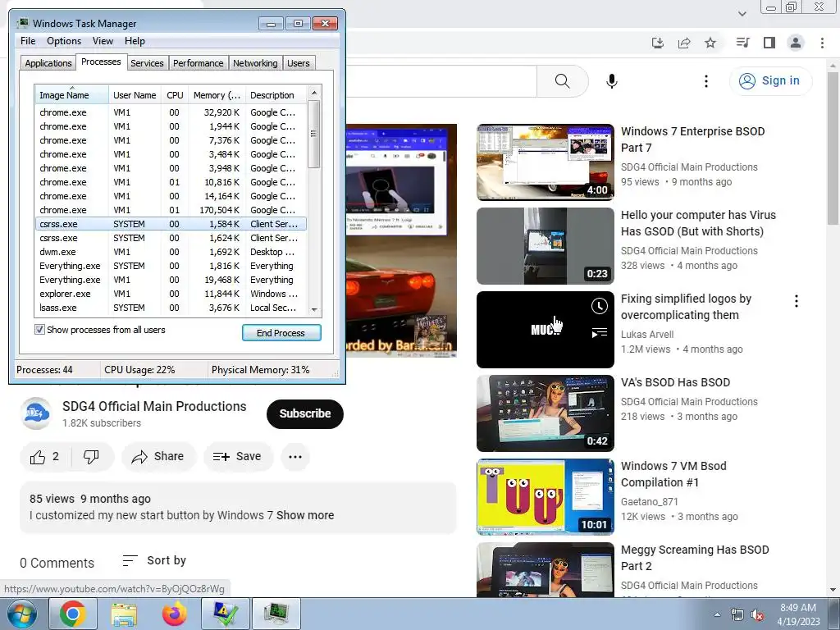840x630 pixels.
Task: Click the microphone voice search icon
Action: point(611,81)
